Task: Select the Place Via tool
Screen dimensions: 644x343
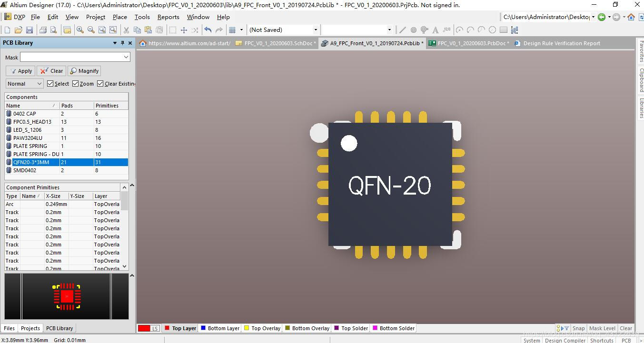Action: coord(425,30)
